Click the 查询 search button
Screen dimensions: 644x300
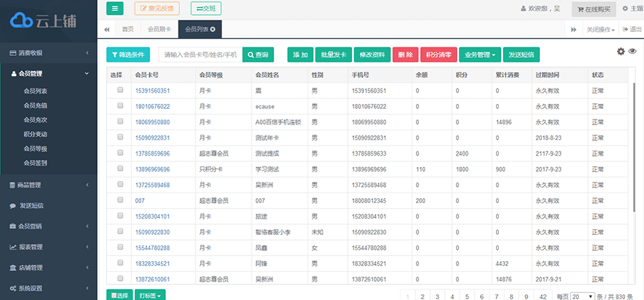click(x=258, y=54)
